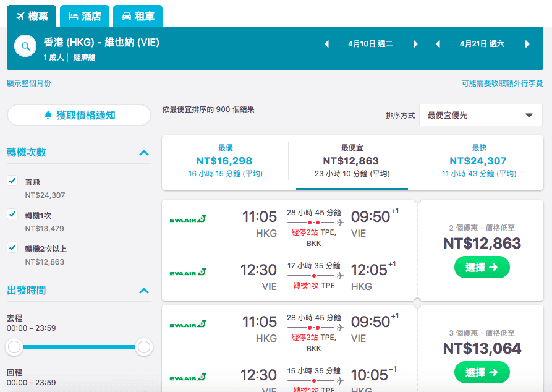Image resolution: width=552 pixels, height=392 pixels.
Task: Click the 4月21日 週六 return date
Action: point(482,44)
